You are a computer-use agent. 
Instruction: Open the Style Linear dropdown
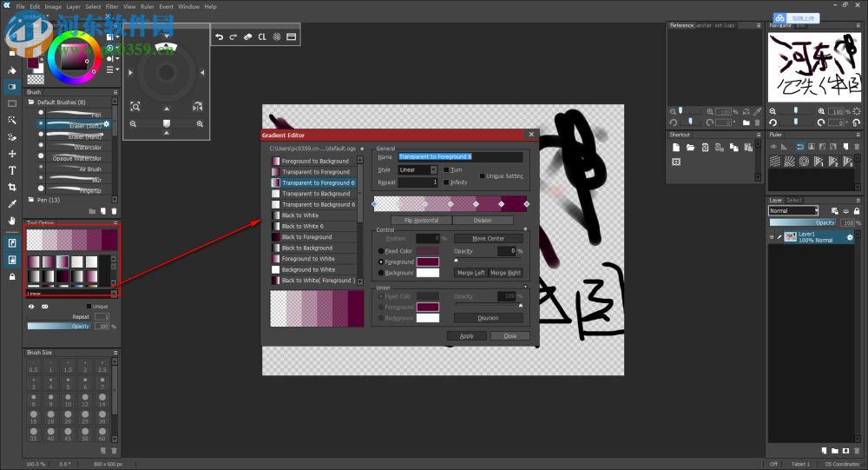click(x=418, y=170)
